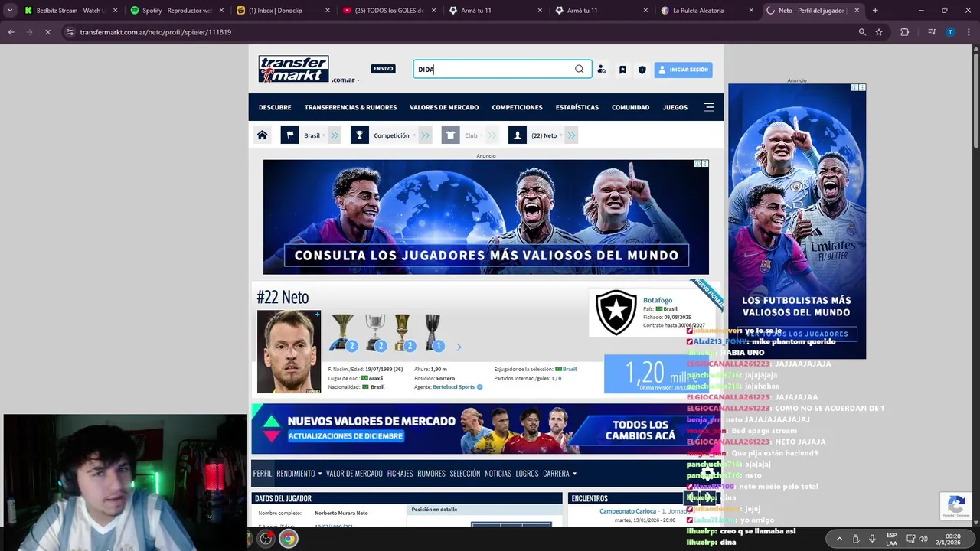The height and width of the screenshot is (551, 980).
Task: Switch to the Perfil player tab
Action: [x=263, y=474]
